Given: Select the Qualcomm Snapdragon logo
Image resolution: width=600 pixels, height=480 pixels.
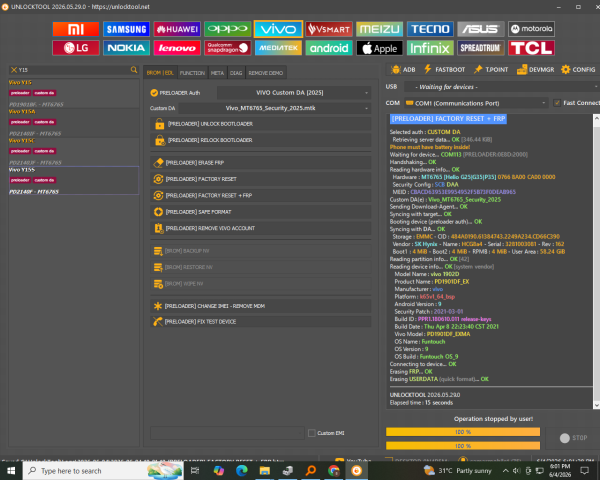Looking at the screenshot, I should (x=228, y=48).
